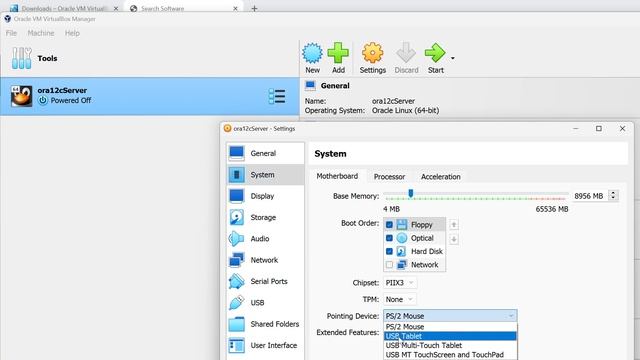This screenshot has height=360, width=640.
Task: Click the Base Memory value field
Action: click(589, 196)
